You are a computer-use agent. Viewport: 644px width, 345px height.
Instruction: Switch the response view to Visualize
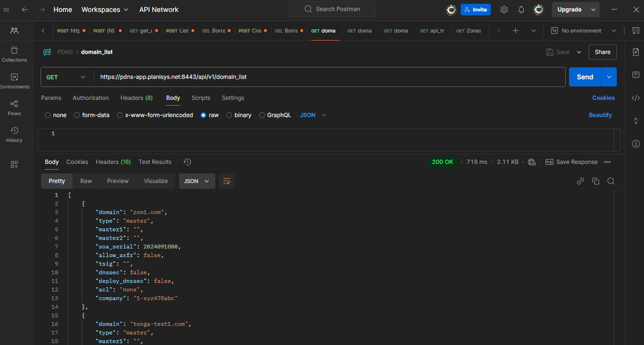156,181
